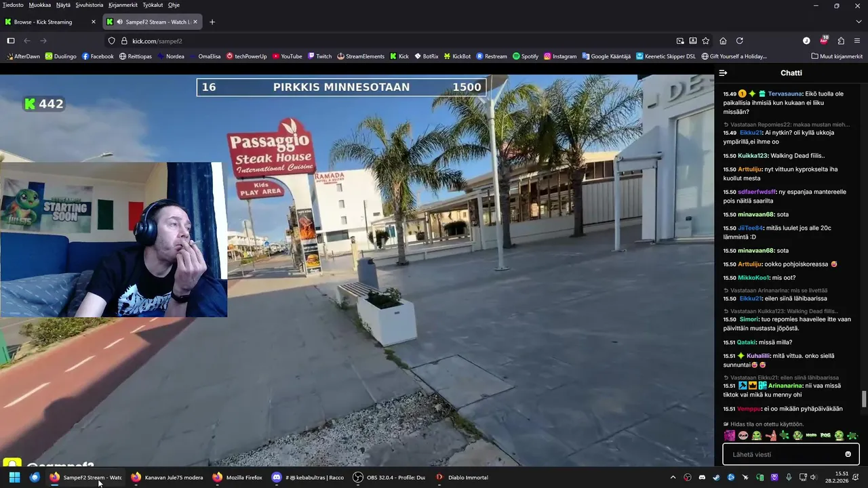Viewport: 868px width, 488px height.
Task: Open the Tiedosto menu
Action: (x=13, y=5)
